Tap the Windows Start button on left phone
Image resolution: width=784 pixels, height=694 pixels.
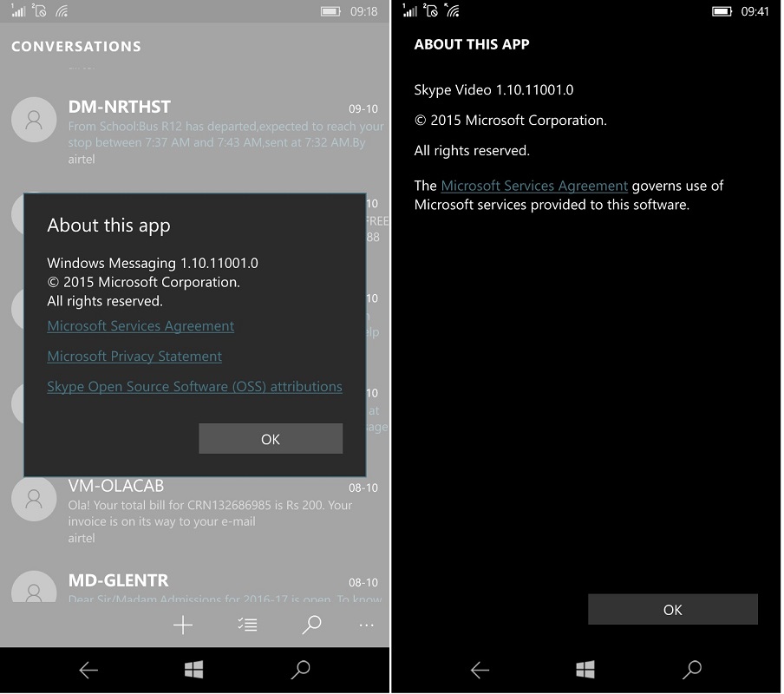193,670
